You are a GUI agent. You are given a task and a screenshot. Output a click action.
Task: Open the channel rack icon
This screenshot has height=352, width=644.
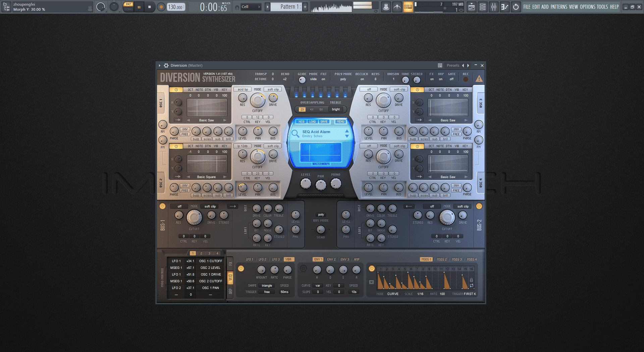click(482, 7)
